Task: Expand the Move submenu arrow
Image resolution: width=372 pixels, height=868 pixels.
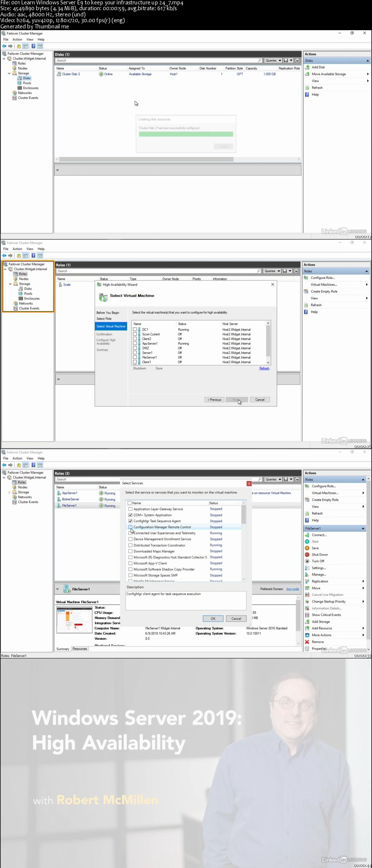Action: pyautogui.click(x=363, y=588)
